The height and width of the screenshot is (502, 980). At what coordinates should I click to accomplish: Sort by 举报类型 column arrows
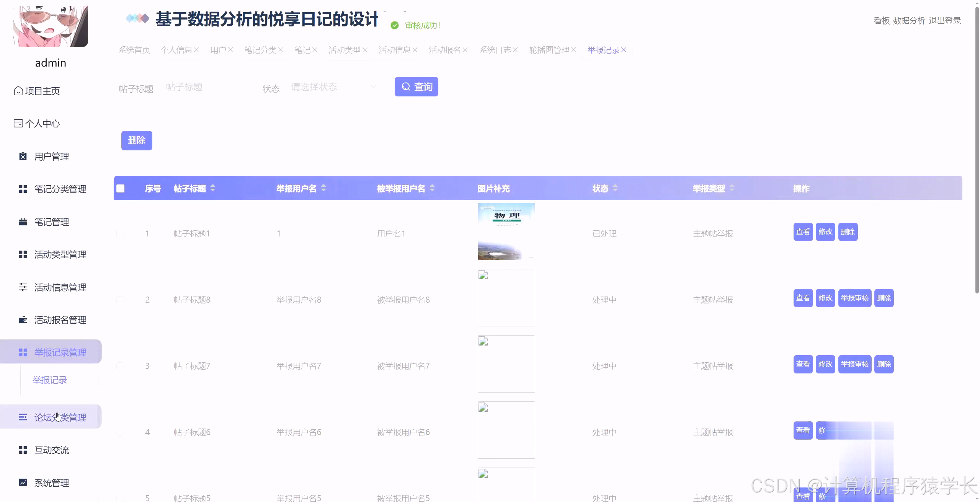pyautogui.click(x=732, y=188)
